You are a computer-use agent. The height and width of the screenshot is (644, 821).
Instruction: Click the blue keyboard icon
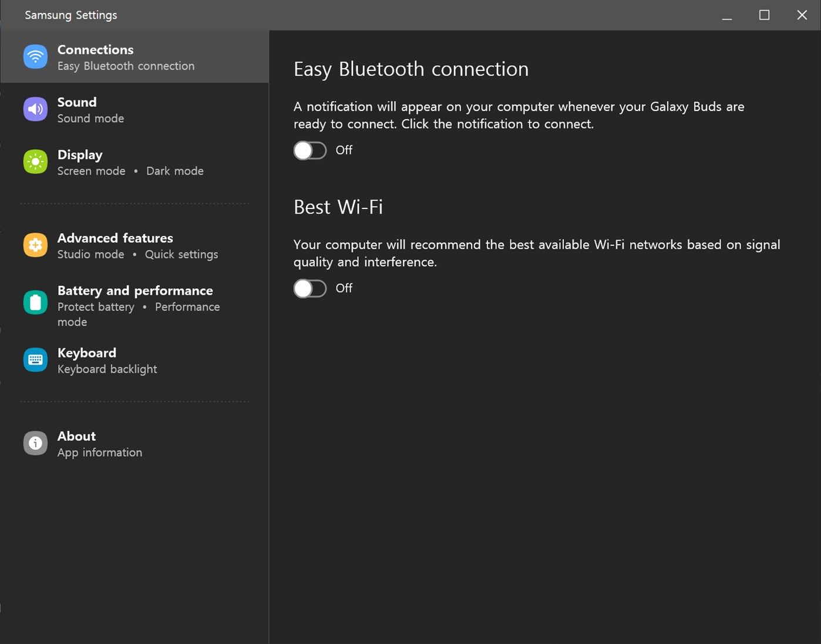(x=35, y=360)
